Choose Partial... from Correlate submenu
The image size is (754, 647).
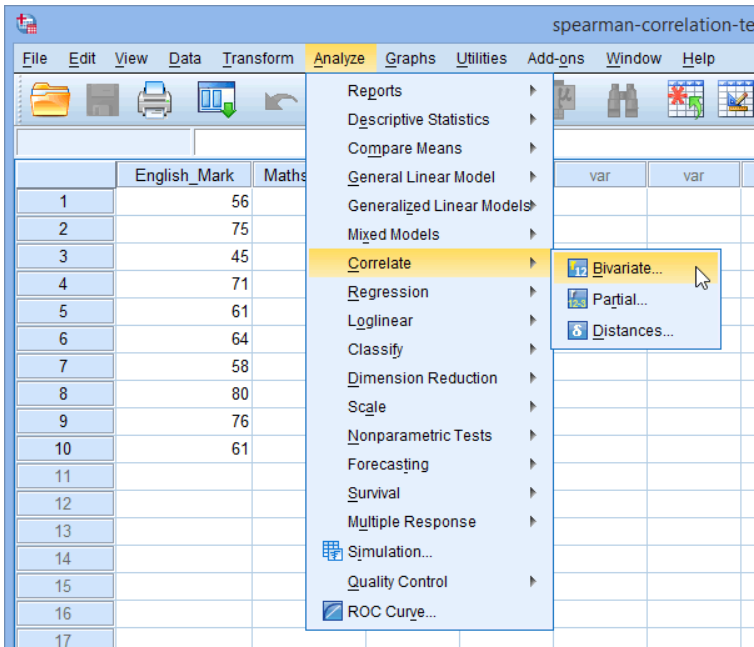pos(636,299)
